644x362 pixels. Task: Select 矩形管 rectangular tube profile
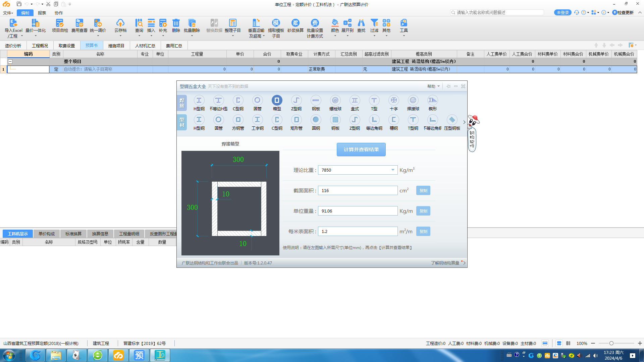click(x=296, y=122)
